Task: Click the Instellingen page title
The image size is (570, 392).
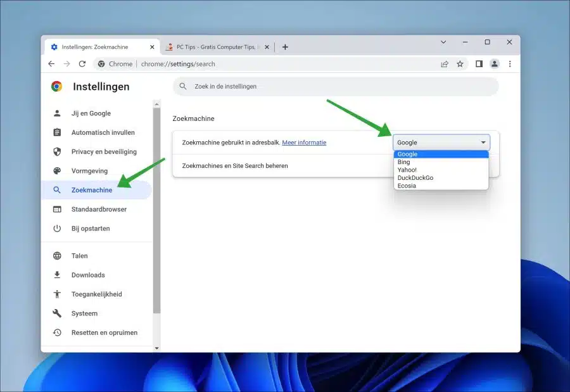Action: [x=101, y=87]
